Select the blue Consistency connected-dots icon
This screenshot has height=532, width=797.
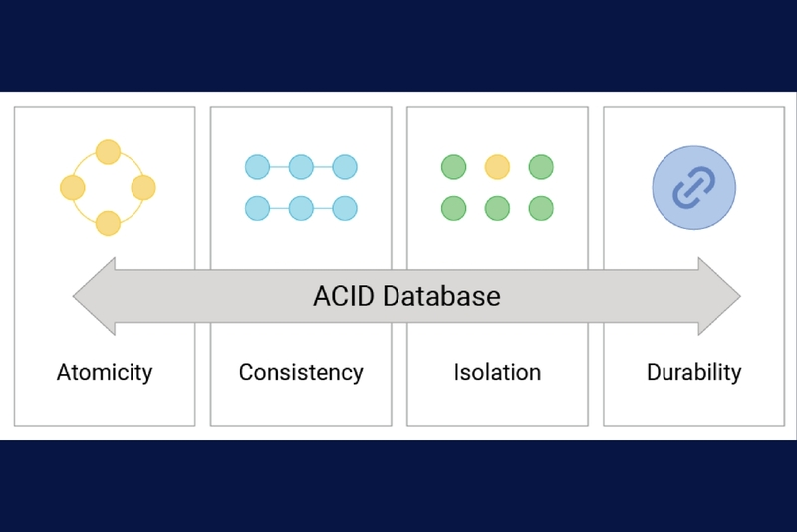tap(301, 188)
